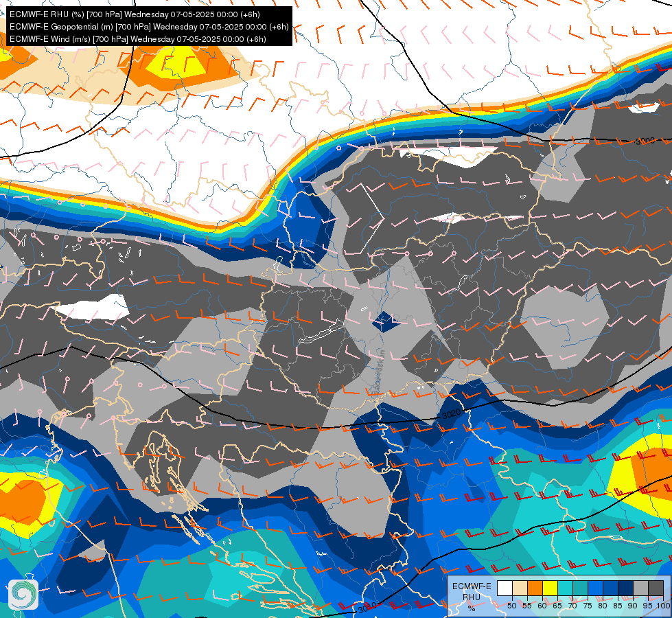Click the swirl logo icon

pos(23,595)
